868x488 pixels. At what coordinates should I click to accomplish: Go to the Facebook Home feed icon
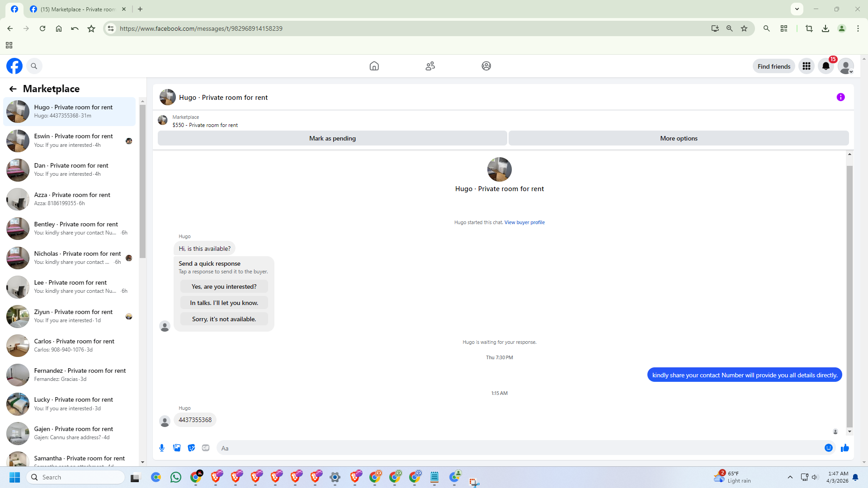374,66
